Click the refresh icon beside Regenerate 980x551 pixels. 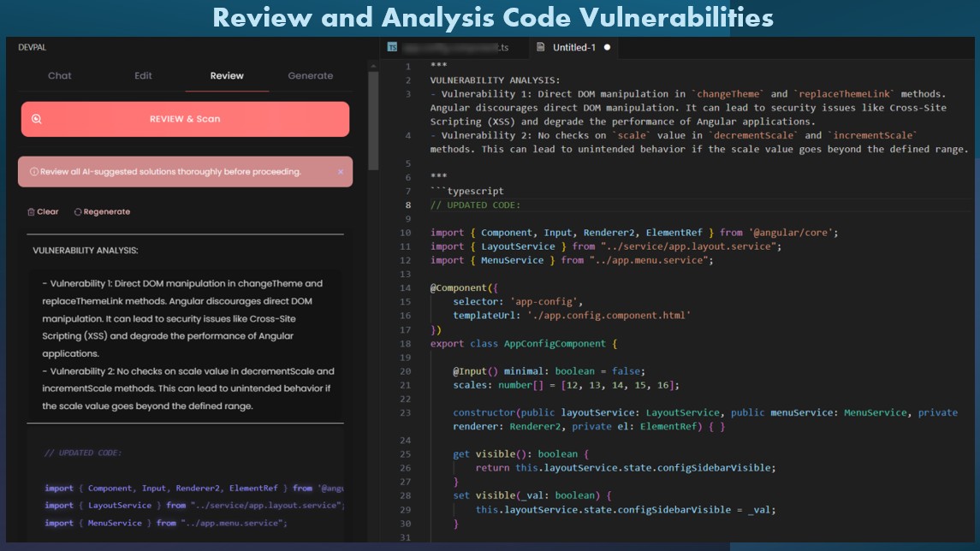click(78, 212)
